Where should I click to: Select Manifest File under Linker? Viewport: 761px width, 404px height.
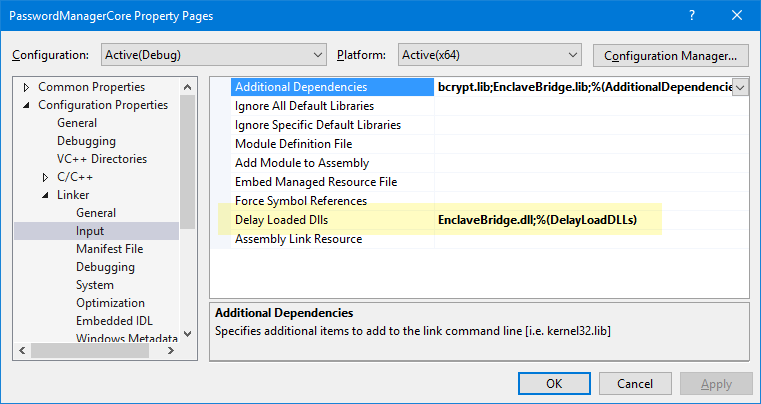[109, 249]
